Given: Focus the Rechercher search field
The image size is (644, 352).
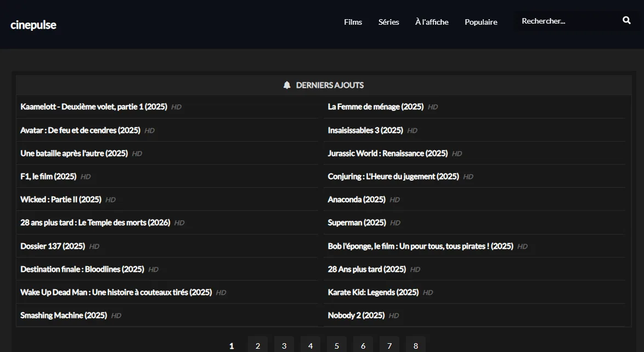Looking at the screenshot, I should [x=565, y=21].
